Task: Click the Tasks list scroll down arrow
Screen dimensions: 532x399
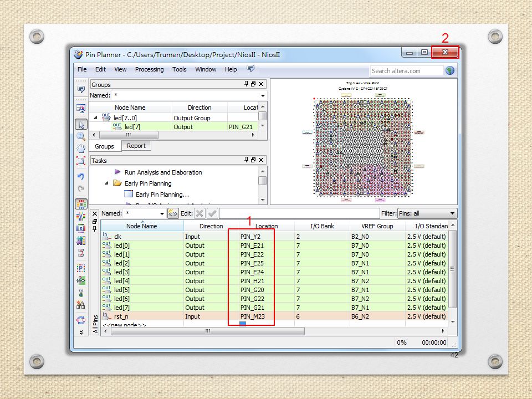Action: (263, 200)
